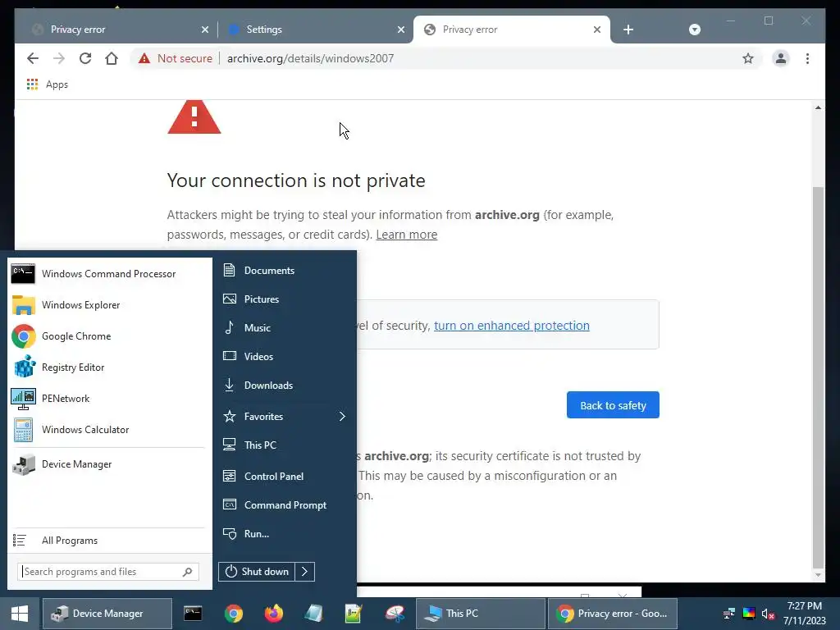Open Command Prompt from Start menu right pane
Screen dimensions: 840x630
285,504
